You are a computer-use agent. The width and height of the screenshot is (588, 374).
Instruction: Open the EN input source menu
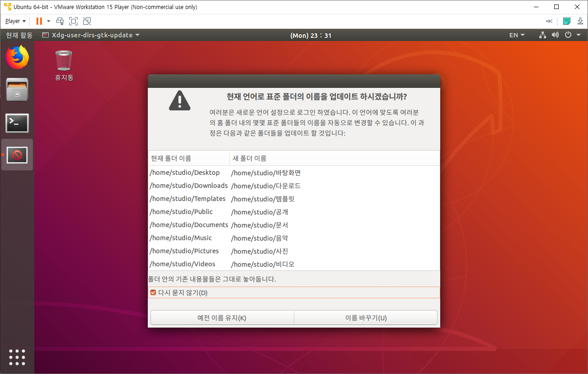point(517,35)
